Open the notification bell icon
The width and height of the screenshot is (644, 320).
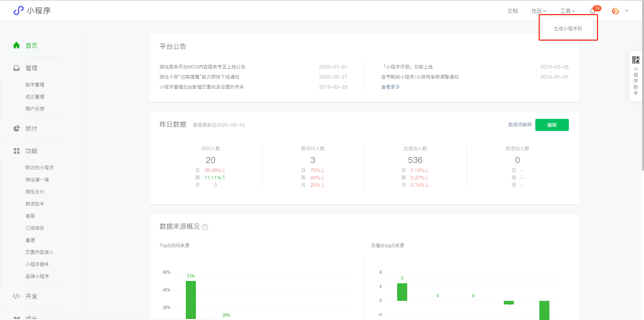click(x=593, y=11)
